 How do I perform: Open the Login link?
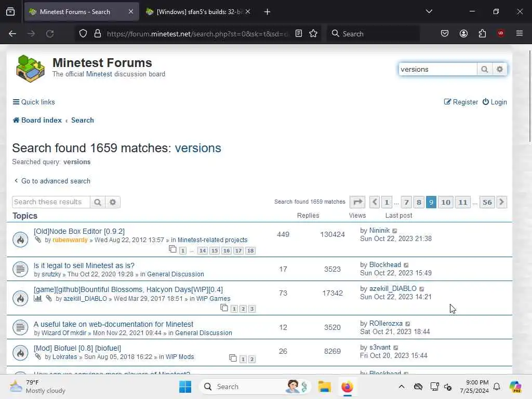click(495, 102)
